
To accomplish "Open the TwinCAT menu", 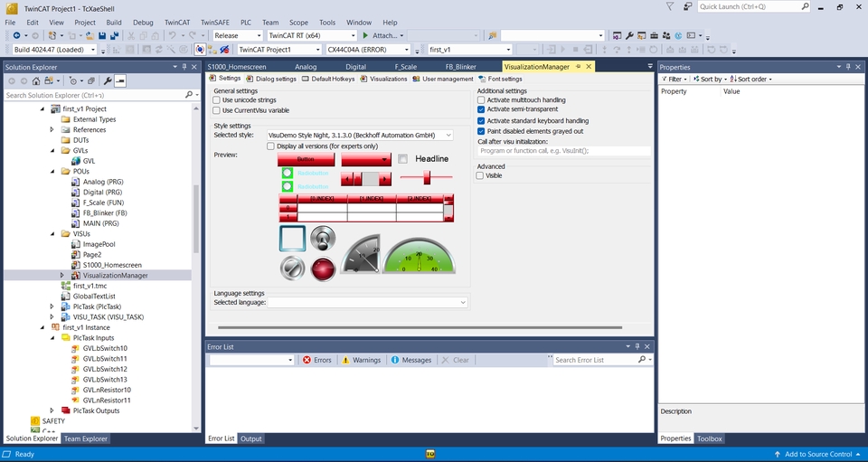I will (177, 23).
